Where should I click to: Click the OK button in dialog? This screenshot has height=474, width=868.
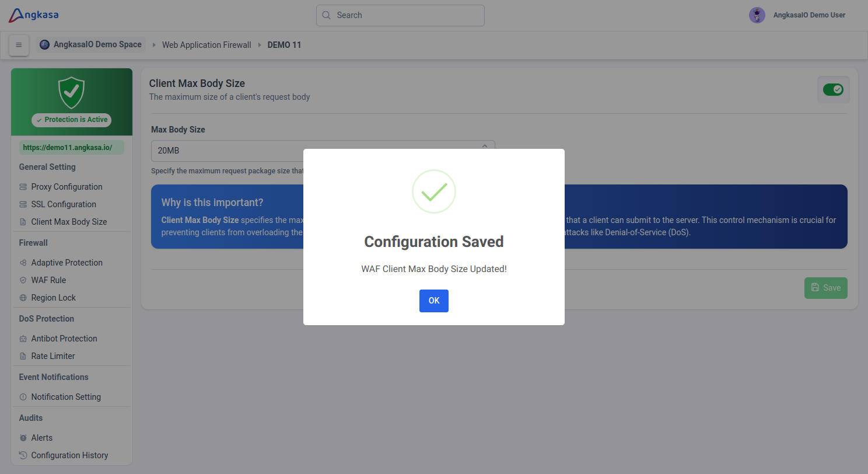tap(433, 301)
